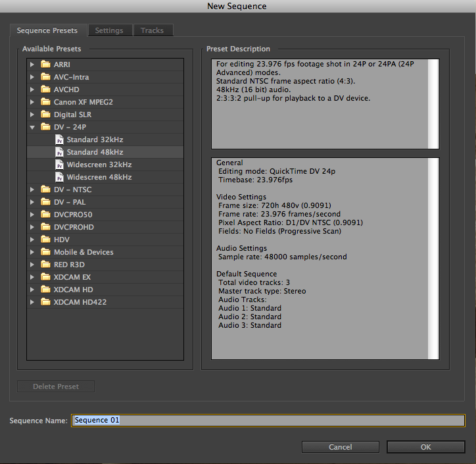Click the ARRI folder icon

click(x=45, y=64)
